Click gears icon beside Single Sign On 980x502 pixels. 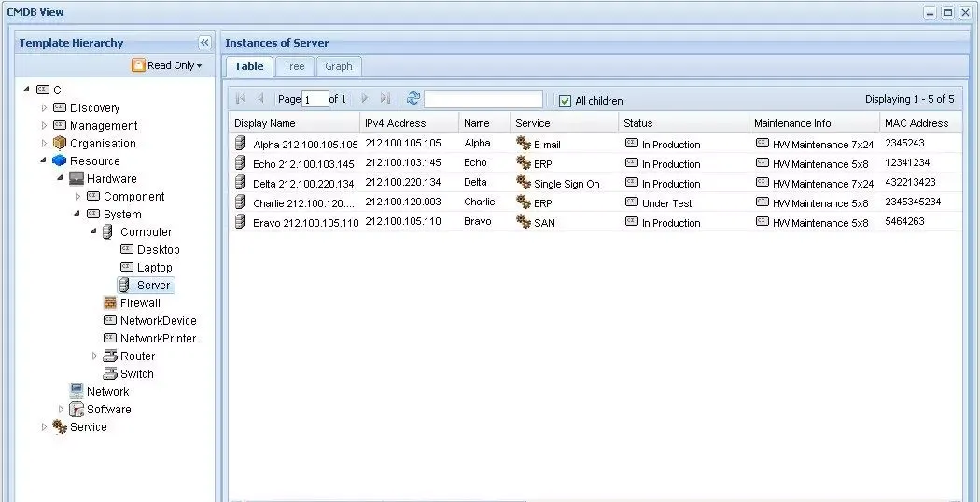coord(523,183)
